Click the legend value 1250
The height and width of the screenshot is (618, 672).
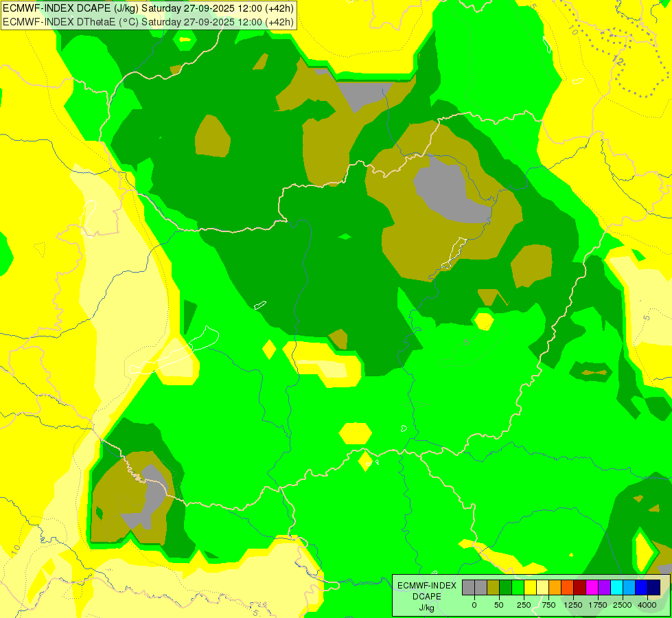573,605
